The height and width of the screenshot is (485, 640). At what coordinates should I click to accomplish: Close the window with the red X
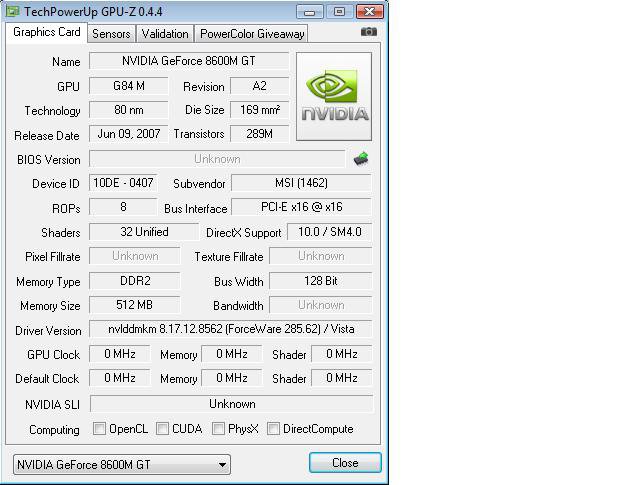[x=369, y=12]
